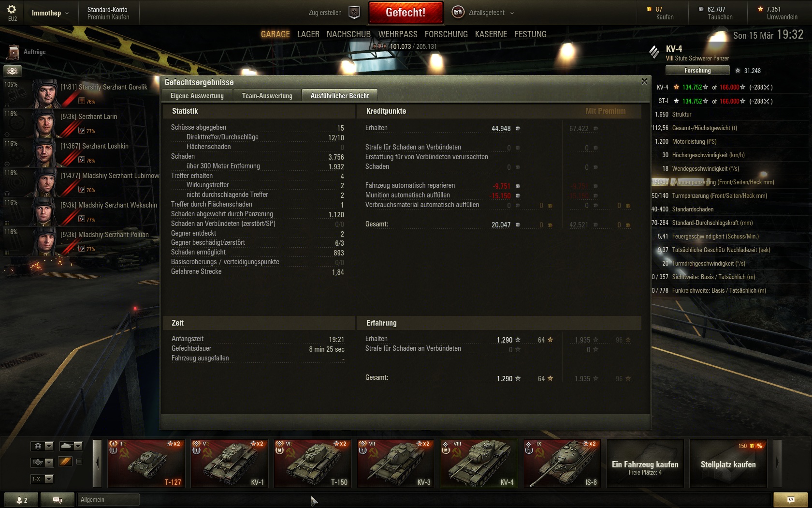
Task: Open the chat channels speech-bubble icon
Action: tap(58, 500)
